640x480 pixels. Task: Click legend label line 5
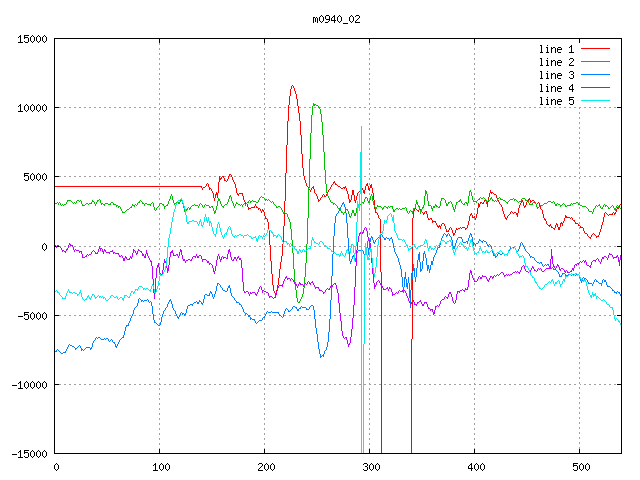[556, 101]
